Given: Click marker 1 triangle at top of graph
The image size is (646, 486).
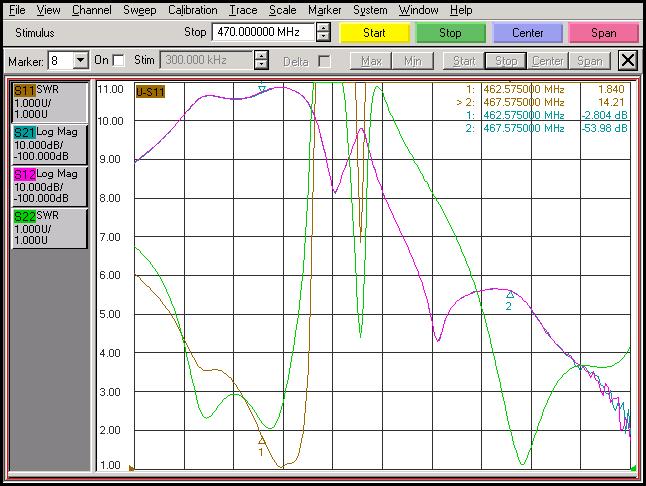Looking at the screenshot, I should [x=262, y=88].
